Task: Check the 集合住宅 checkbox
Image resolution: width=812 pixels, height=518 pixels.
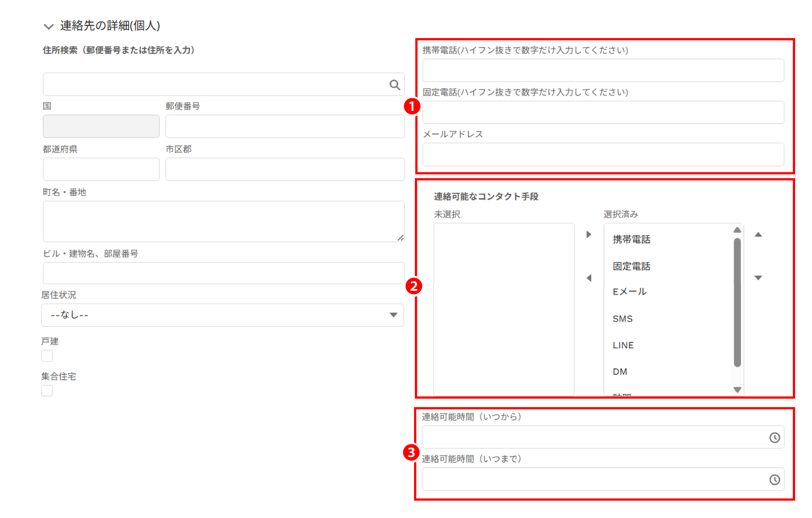Action: coord(47,391)
